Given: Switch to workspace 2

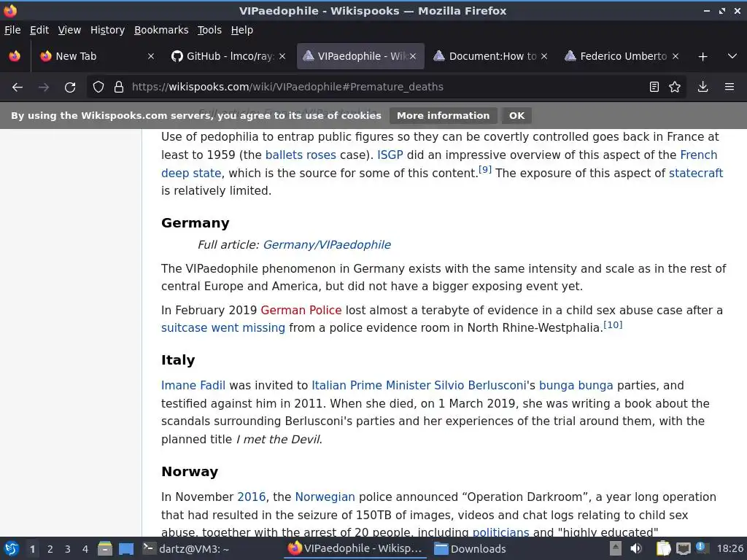Looking at the screenshot, I should [50, 549].
